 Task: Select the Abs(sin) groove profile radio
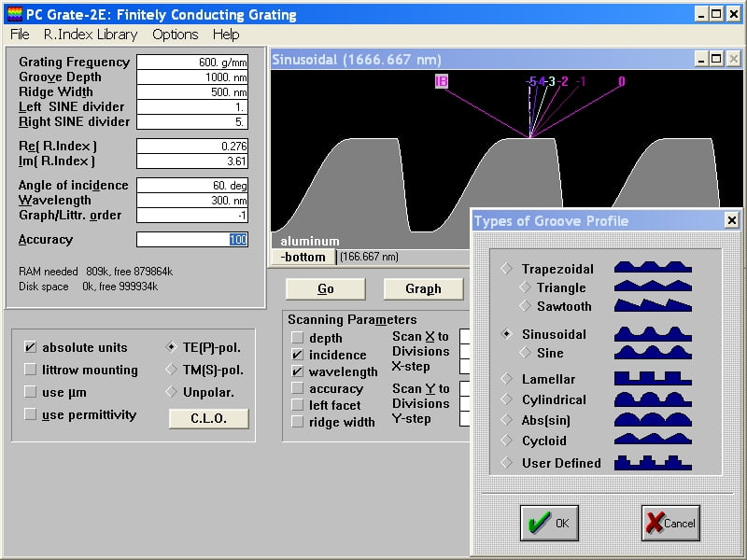[506, 419]
